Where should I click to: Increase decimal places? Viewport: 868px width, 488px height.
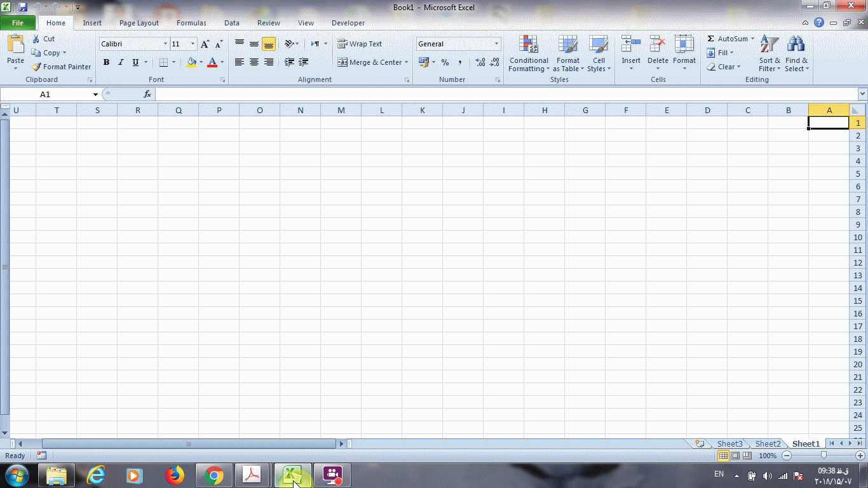(480, 62)
